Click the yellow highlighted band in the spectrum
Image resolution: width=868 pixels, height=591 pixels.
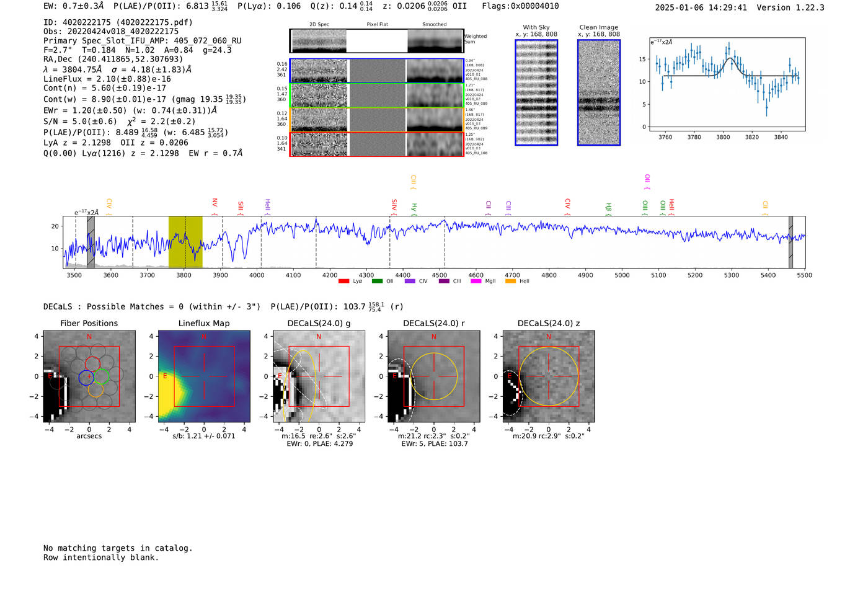(185, 242)
